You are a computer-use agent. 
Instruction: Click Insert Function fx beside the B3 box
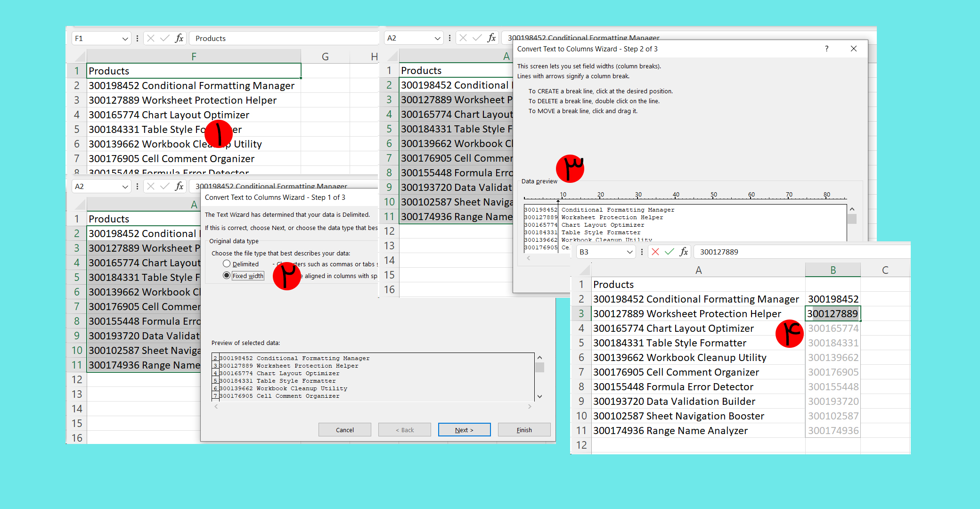pyautogui.click(x=684, y=252)
